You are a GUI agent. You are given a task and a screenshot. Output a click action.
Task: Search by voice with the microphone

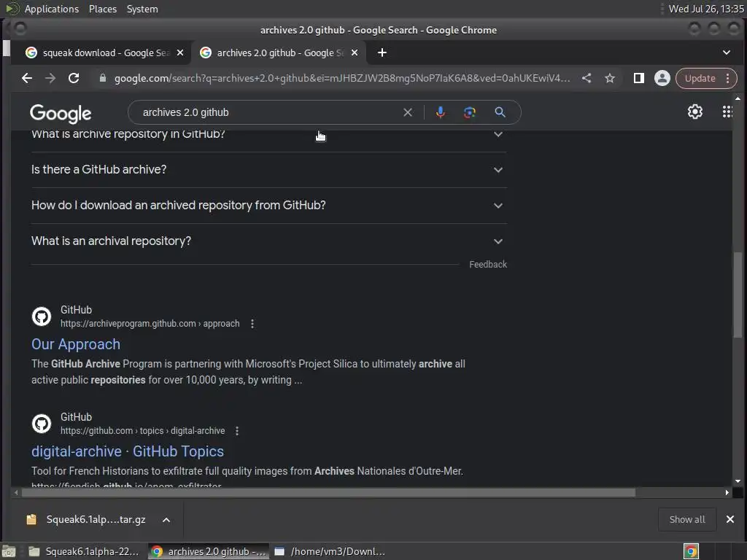[441, 112]
